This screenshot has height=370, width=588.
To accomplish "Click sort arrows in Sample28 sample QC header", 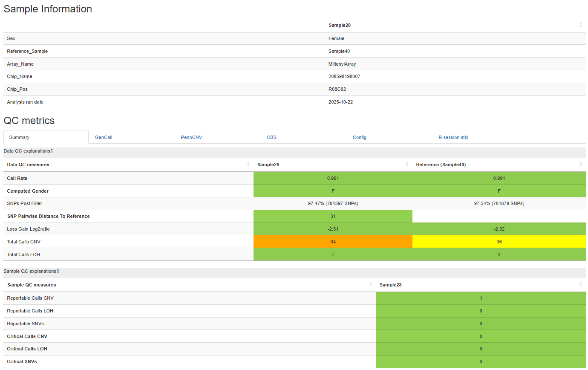I will 580,285.
